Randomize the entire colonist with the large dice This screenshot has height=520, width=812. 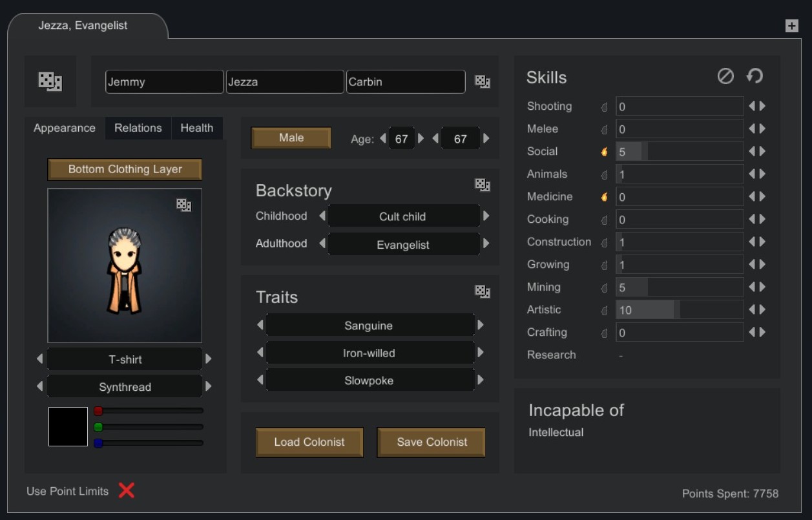tap(50, 81)
